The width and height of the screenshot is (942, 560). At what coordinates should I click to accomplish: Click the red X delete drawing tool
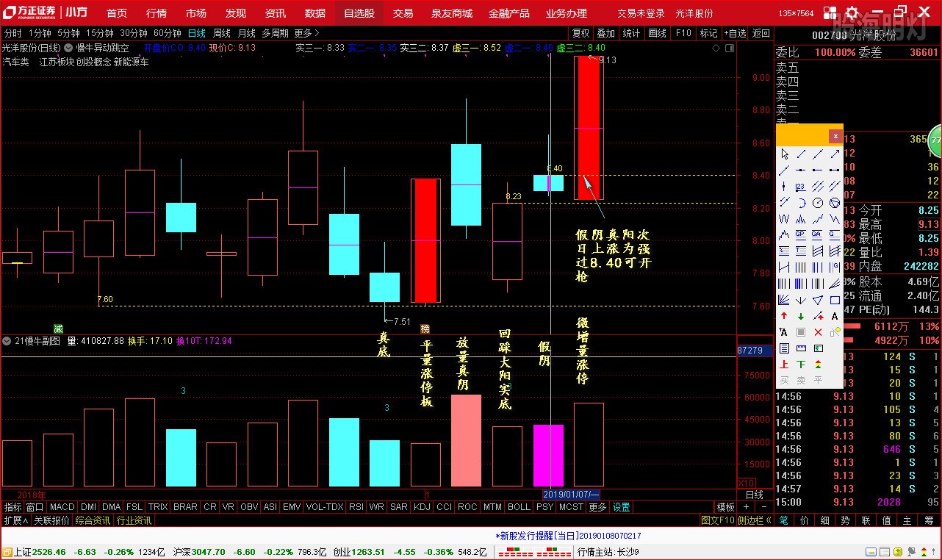point(818,331)
